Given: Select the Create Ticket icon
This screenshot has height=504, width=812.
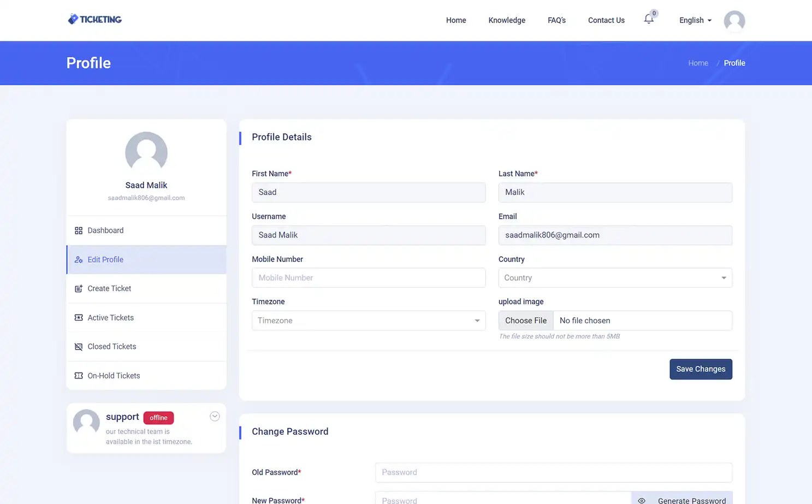Looking at the screenshot, I should coord(78,288).
